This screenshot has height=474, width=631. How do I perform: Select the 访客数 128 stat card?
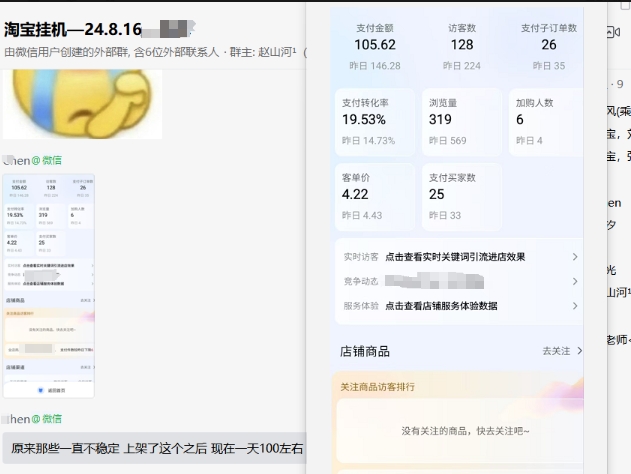pos(461,46)
